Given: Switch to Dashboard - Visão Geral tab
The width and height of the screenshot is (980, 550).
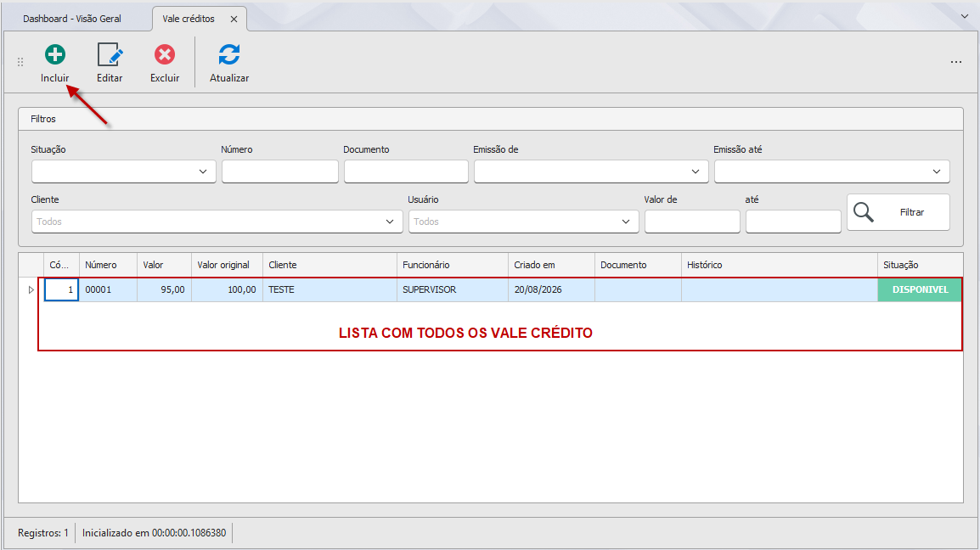Looking at the screenshot, I should coord(72,19).
